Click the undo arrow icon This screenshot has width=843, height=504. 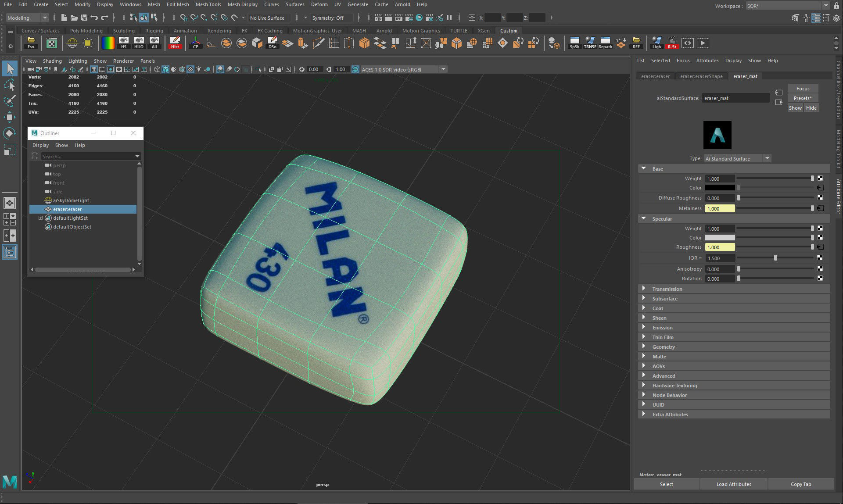pos(94,18)
